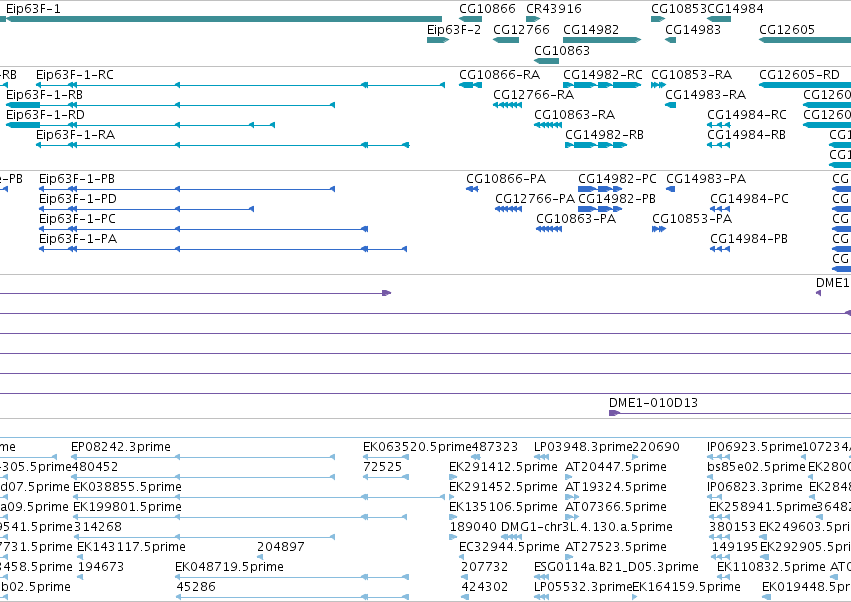The height and width of the screenshot is (602, 851).
Task: Select the DMG1-chr3L.4.130.a.5prime label
Action: click(x=587, y=527)
